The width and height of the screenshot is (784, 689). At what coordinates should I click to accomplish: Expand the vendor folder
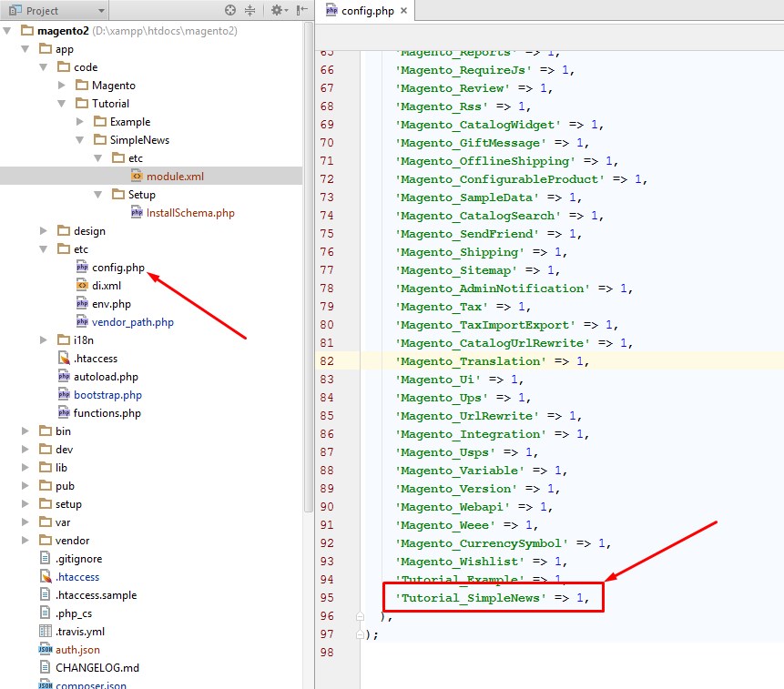[x=25, y=540]
